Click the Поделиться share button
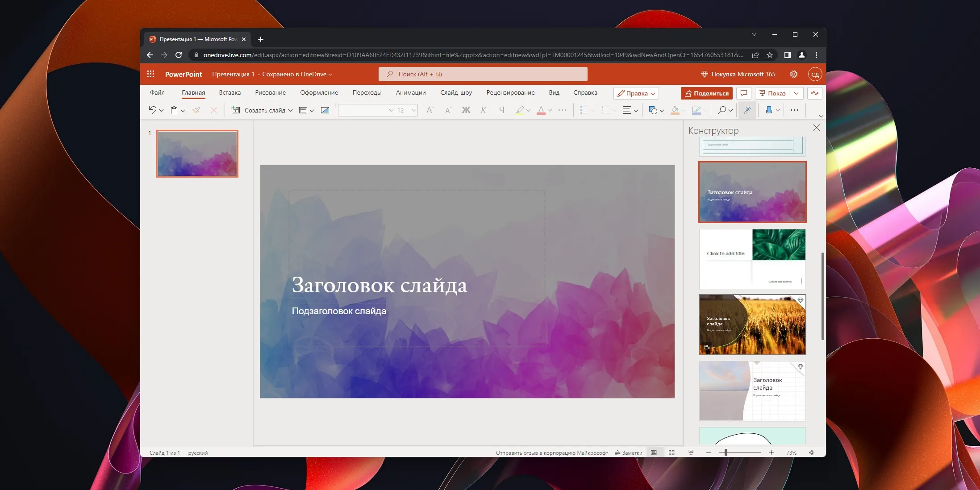 (707, 93)
